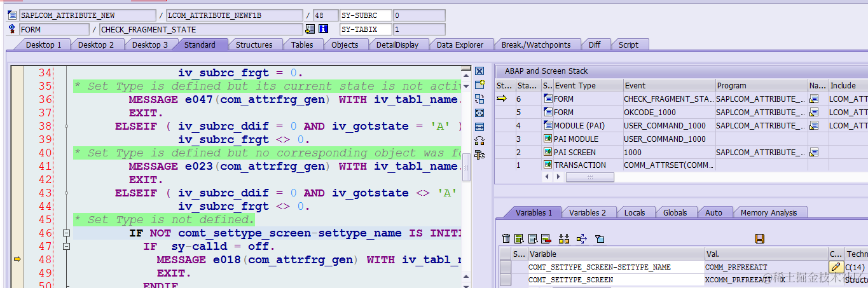Switch to Globals tab

pyautogui.click(x=675, y=212)
